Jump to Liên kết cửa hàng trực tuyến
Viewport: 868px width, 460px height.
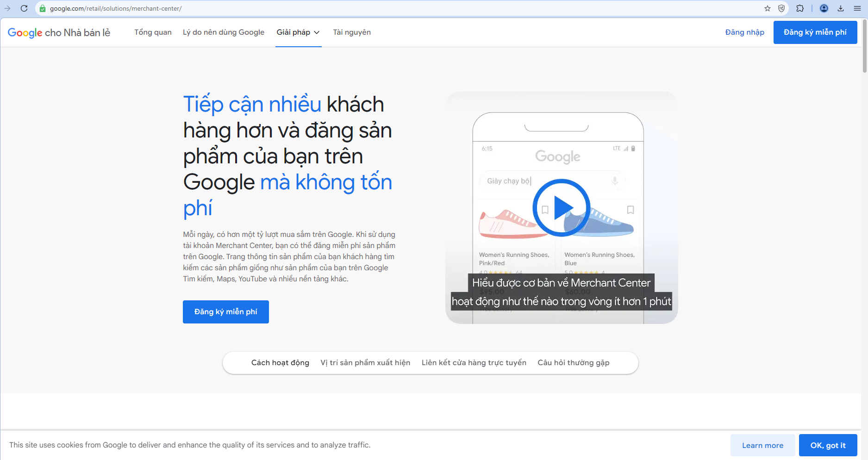point(474,363)
